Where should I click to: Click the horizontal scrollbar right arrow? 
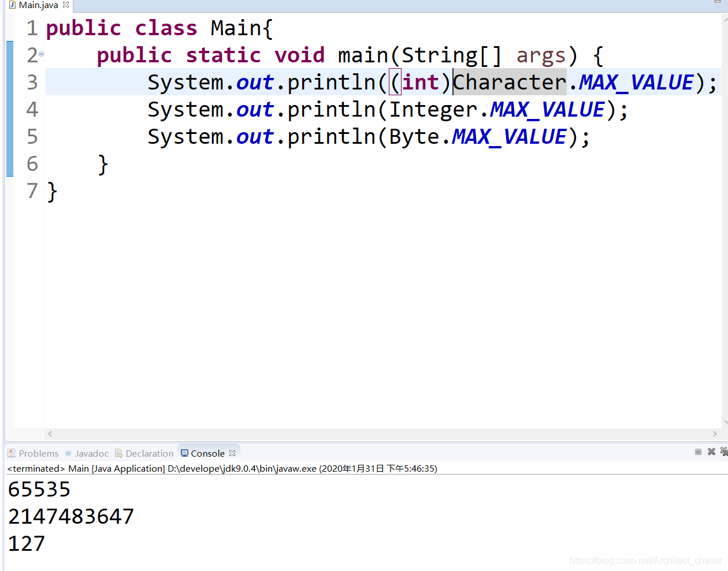(715, 434)
